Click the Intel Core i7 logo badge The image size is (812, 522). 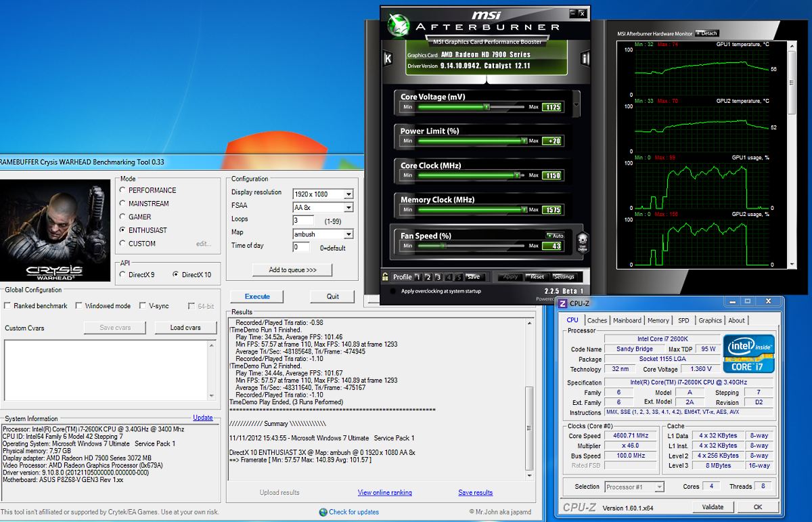click(x=748, y=353)
